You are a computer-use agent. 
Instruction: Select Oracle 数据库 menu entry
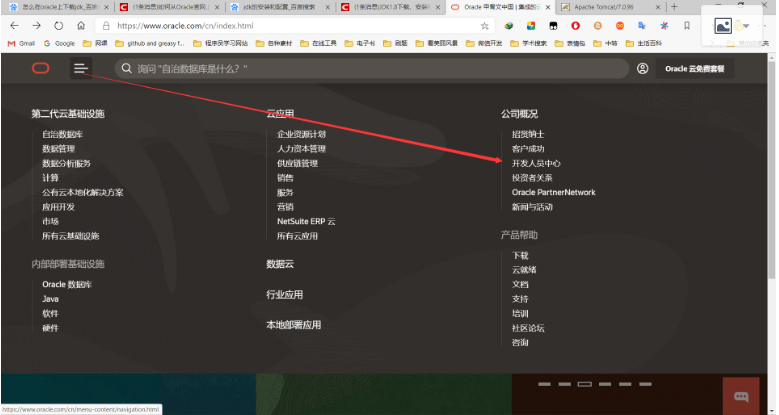(67, 284)
